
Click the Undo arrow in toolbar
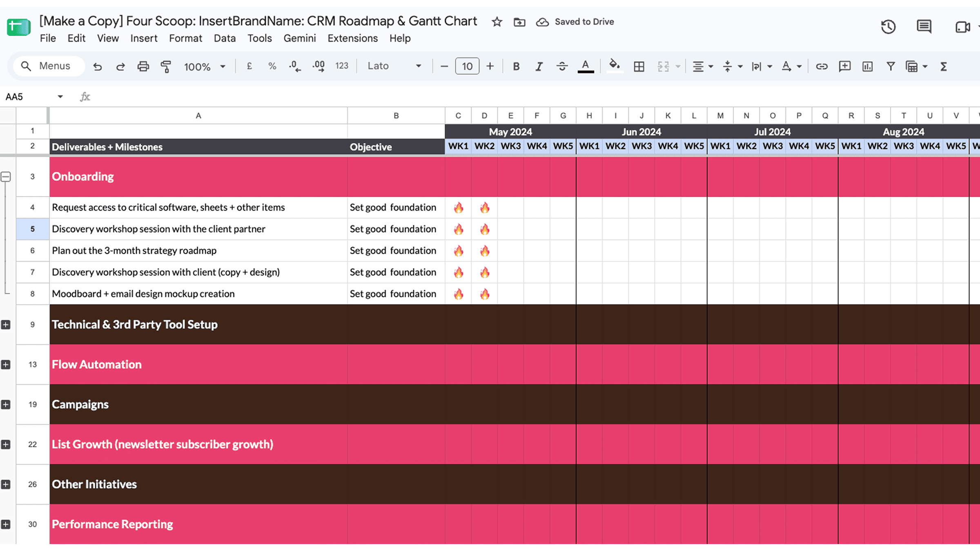[97, 66]
